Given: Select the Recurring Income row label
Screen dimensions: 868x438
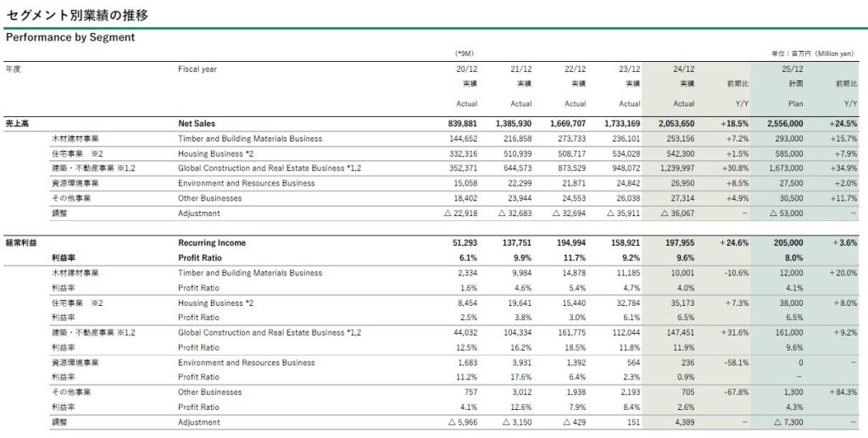Looking at the screenshot, I should (212, 243).
